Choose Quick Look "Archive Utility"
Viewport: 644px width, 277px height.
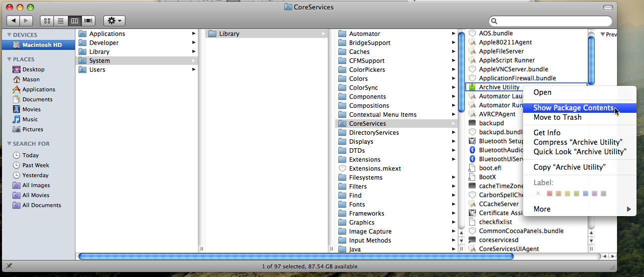point(580,152)
